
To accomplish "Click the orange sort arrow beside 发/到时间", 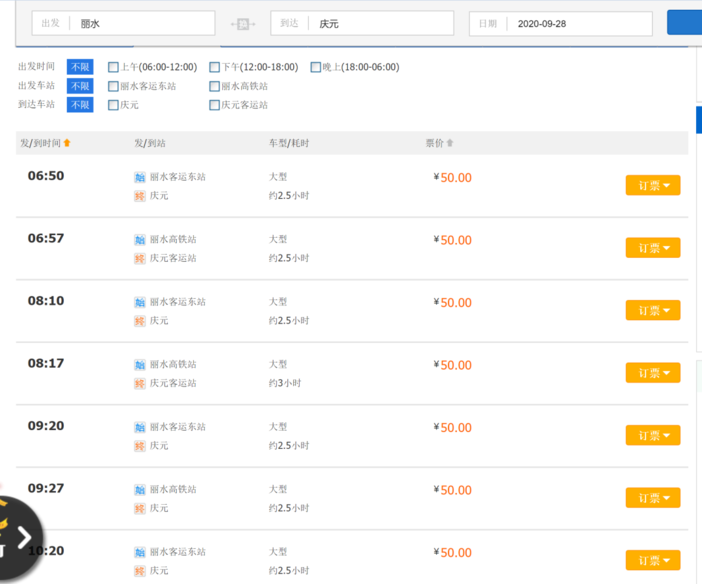I will tap(67, 143).
